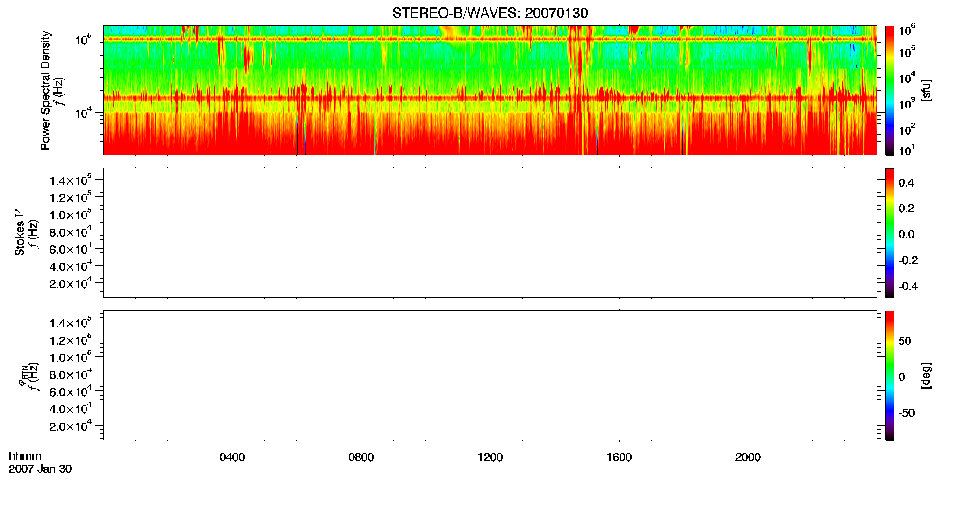Click the Stokes V colorbar

coord(890,233)
